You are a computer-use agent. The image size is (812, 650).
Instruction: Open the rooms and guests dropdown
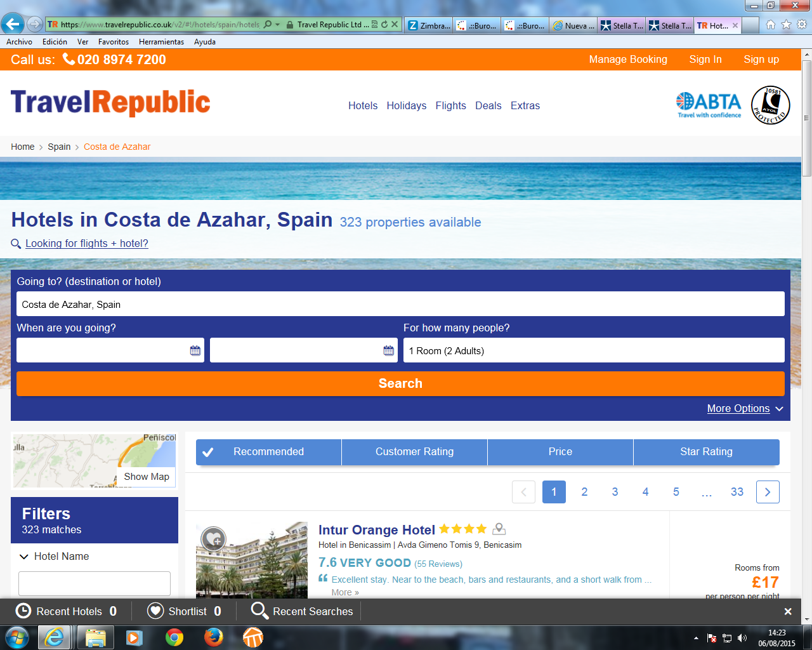click(594, 350)
